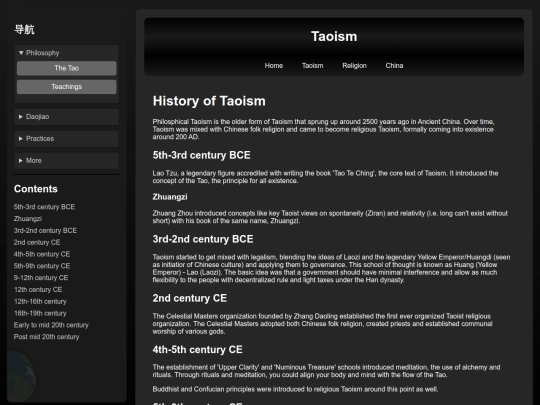Collapse the Philosophy section
Image resolution: width=540 pixels, height=405 pixels.
coord(66,53)
